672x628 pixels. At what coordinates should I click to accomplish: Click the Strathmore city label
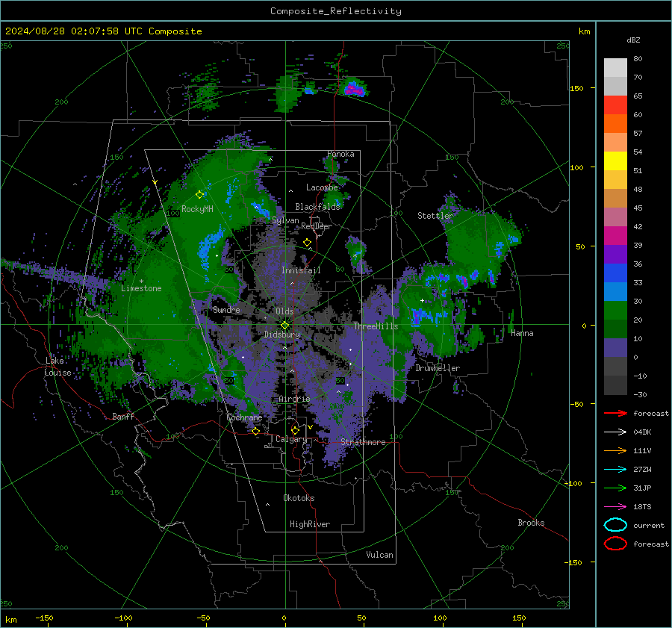coord(363,442)
